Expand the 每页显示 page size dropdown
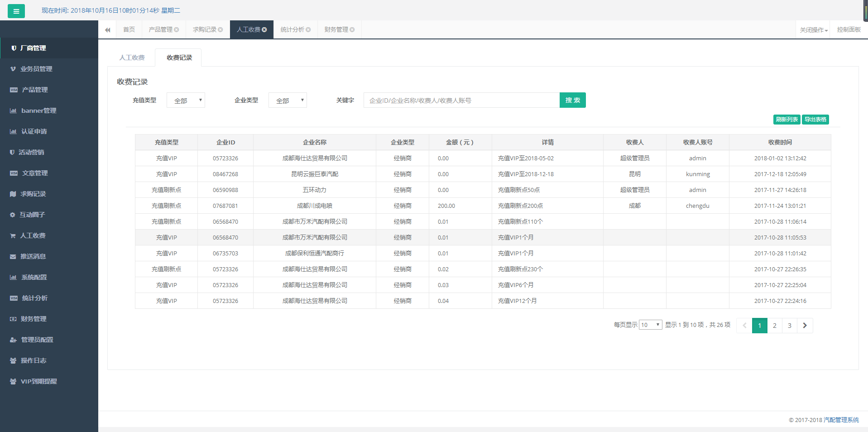 pyautogui.click(x=650, y=325)
